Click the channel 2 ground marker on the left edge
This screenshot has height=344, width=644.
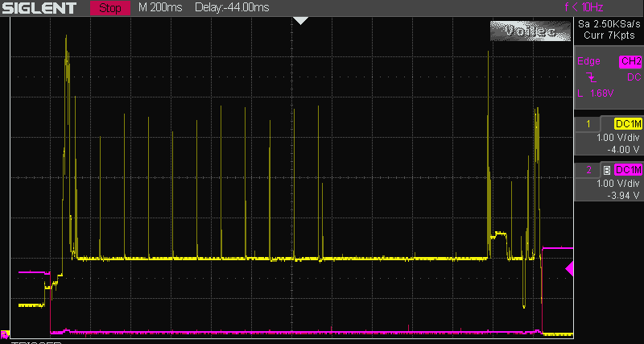5,334
